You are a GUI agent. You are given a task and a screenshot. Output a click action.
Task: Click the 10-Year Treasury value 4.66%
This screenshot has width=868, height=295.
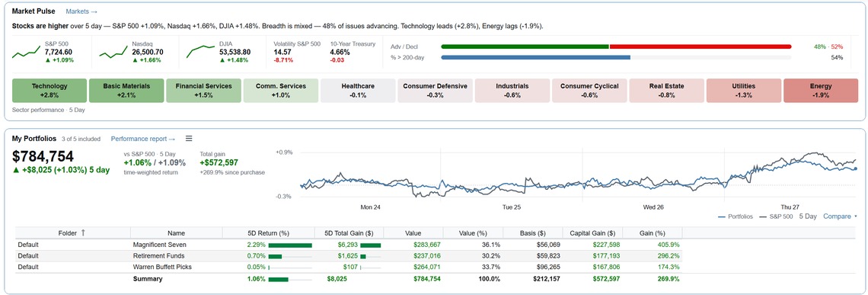coord(340,52)
